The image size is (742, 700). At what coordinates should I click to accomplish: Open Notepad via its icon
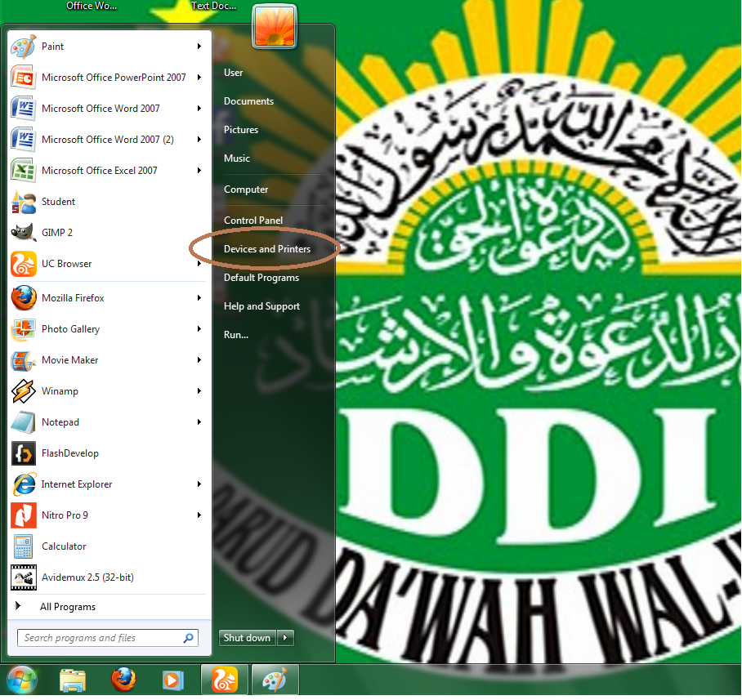coord(23,422)
